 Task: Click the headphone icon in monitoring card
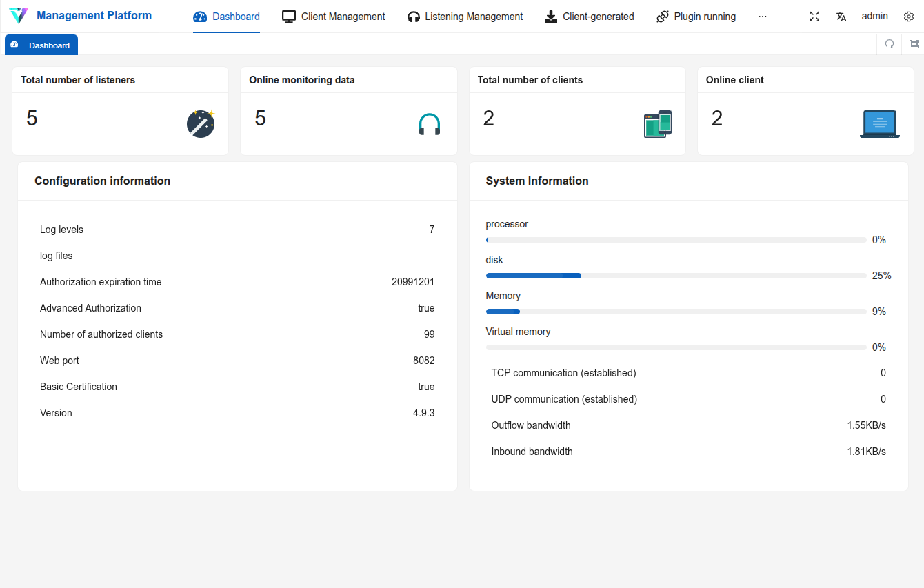pos(429,124)
